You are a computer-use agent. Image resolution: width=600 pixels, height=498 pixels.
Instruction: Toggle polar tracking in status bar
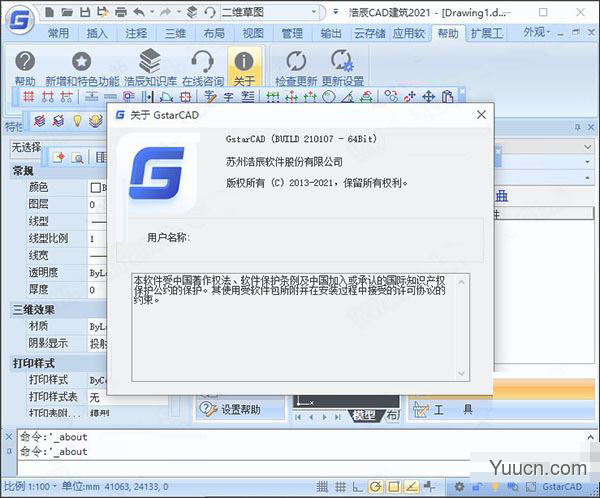point(375,487)
